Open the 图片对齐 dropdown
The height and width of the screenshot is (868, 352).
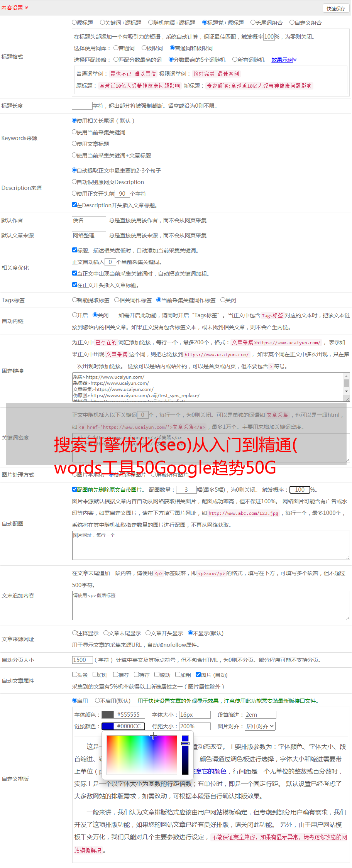pyautogui.click(x=260, y=726)
